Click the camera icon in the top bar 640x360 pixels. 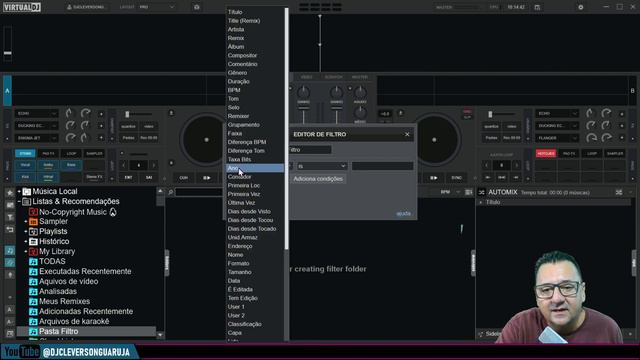coord(196,7)
